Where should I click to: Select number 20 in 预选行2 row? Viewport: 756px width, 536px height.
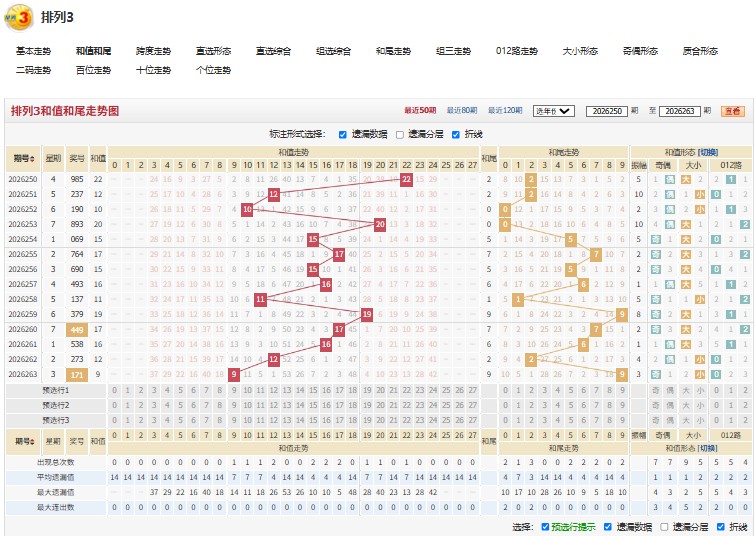(380, 405)
